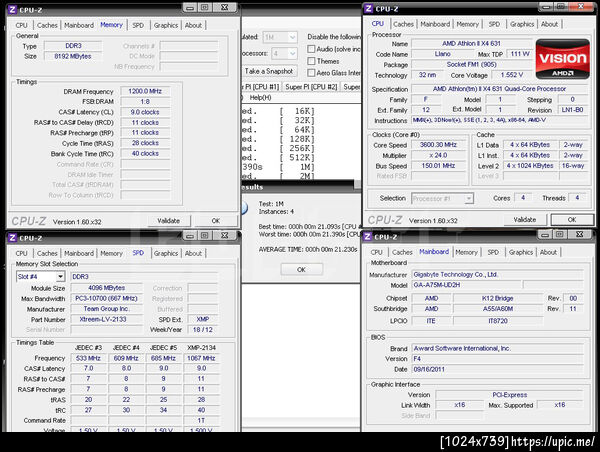Viewport: 600px width, 452px height.
Task: Click the mainboard Model GA-A75M-UD2H field
Action: 466,285
